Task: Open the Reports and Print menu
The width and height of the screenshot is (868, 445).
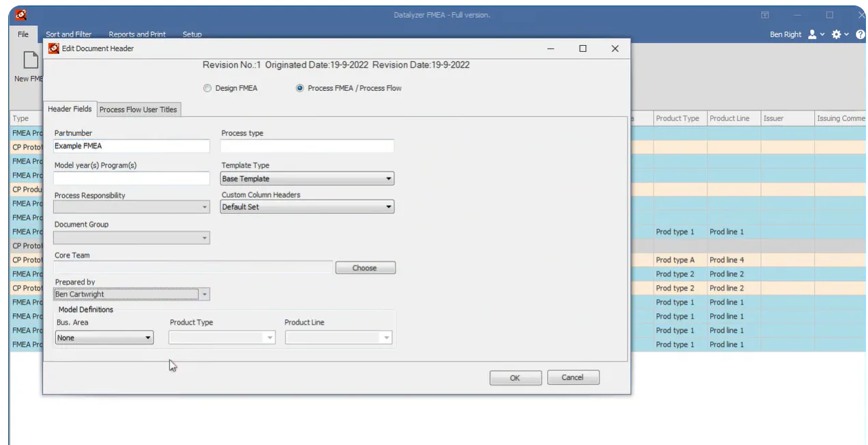Action: click(x=137, y=34)
